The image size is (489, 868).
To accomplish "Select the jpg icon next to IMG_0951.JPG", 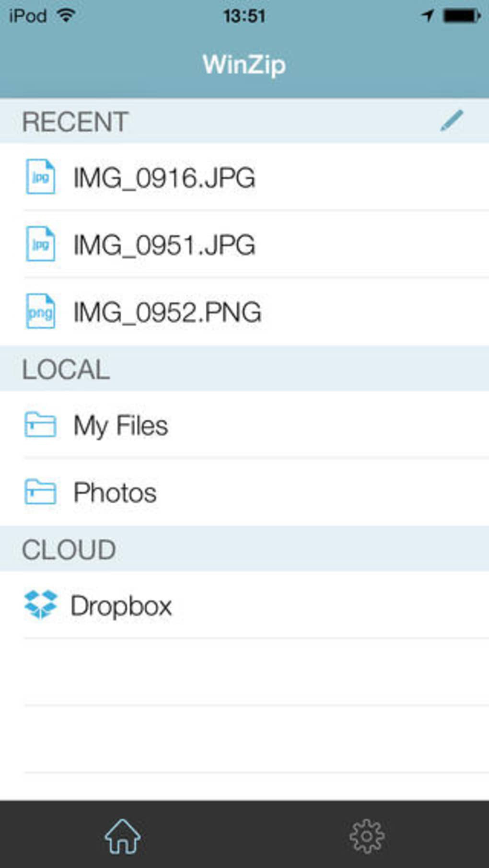I will [40, 244].
